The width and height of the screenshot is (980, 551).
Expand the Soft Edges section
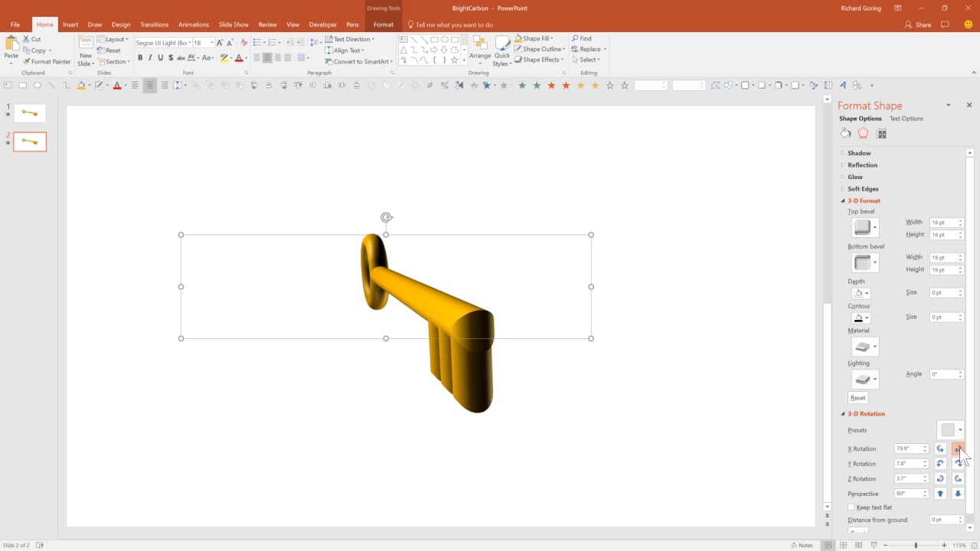863,189
